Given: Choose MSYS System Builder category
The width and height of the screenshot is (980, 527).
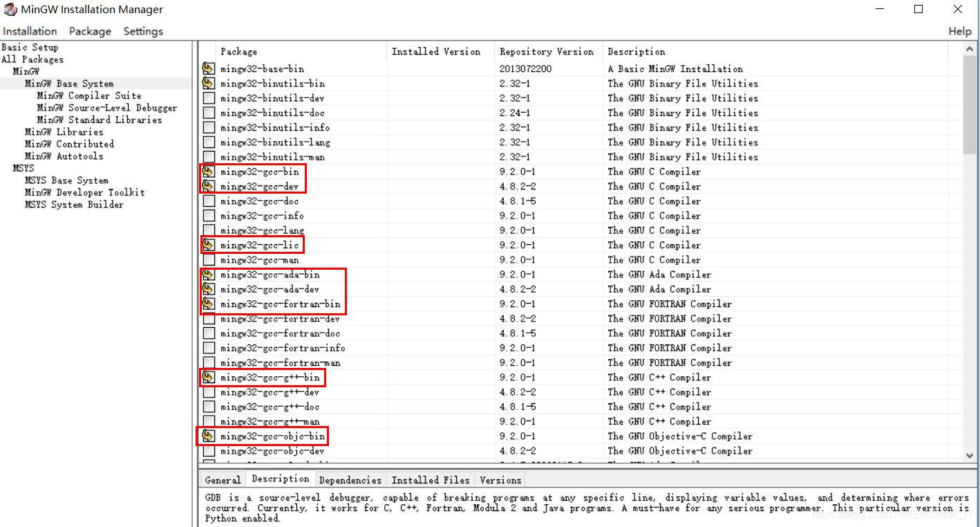Looking at the screenshot, I should (74, 204).
